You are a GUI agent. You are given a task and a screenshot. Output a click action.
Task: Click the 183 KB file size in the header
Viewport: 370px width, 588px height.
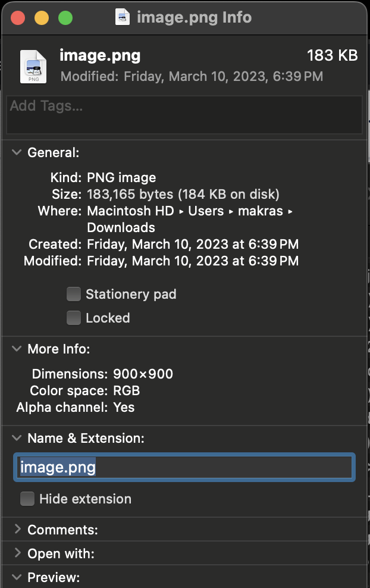[x=332, y=56]
